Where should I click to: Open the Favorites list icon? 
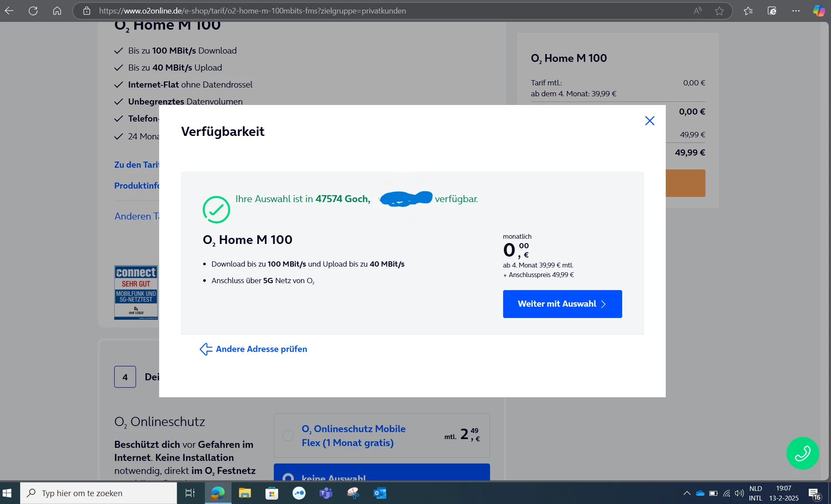click(x=748, y=11)
